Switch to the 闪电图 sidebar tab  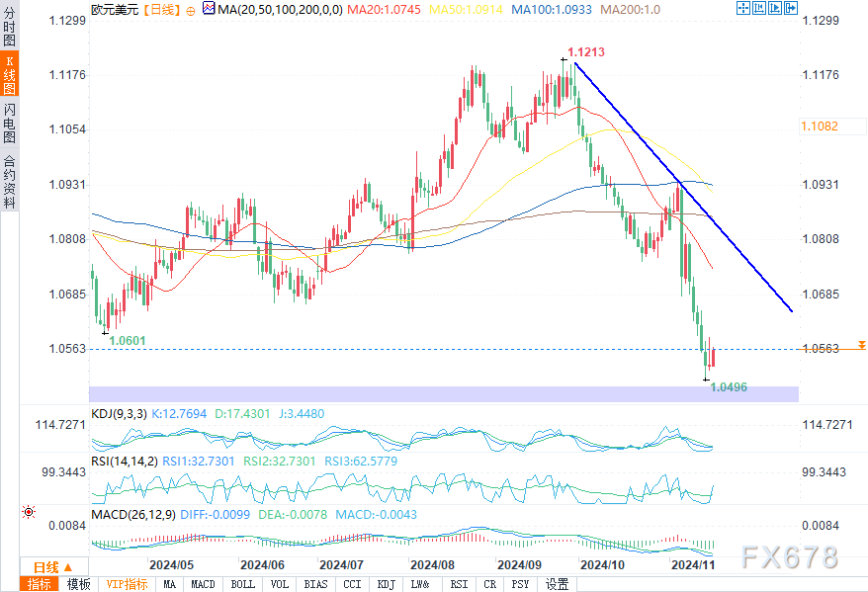pos(10,123)
